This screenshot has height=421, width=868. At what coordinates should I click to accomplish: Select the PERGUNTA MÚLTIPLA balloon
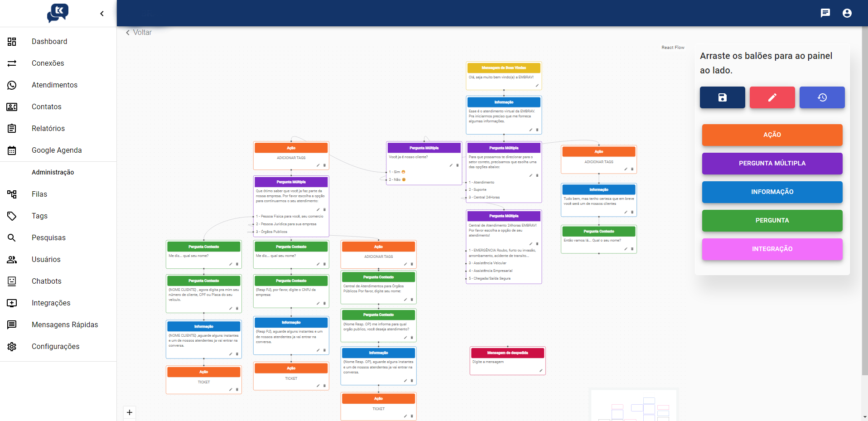point(772,164)
